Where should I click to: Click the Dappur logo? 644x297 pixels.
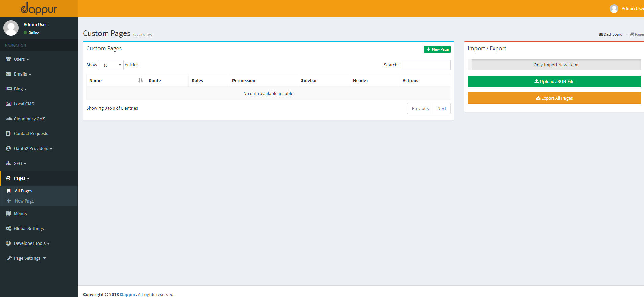(x=39, y=8)
